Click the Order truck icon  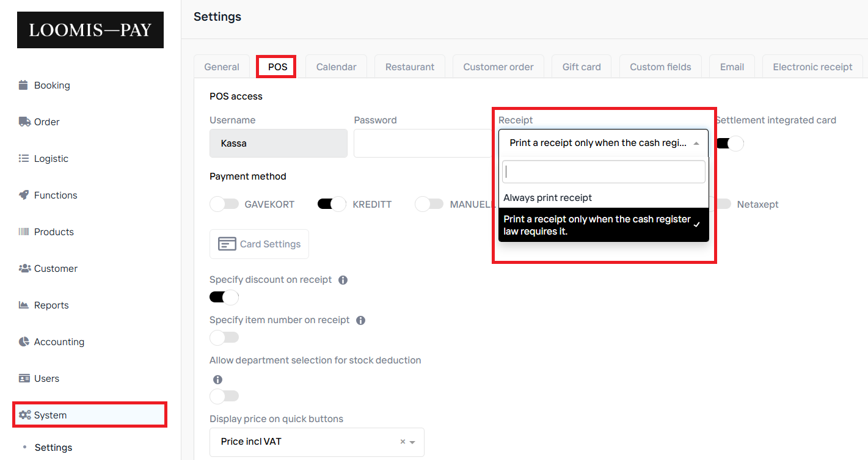[24, 122]
